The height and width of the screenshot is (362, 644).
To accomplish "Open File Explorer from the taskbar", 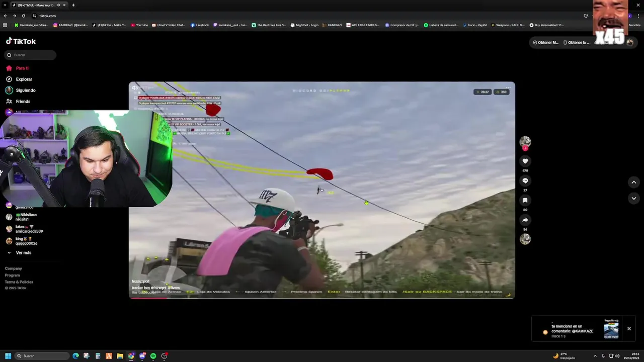I will click(x=120, y=356).
